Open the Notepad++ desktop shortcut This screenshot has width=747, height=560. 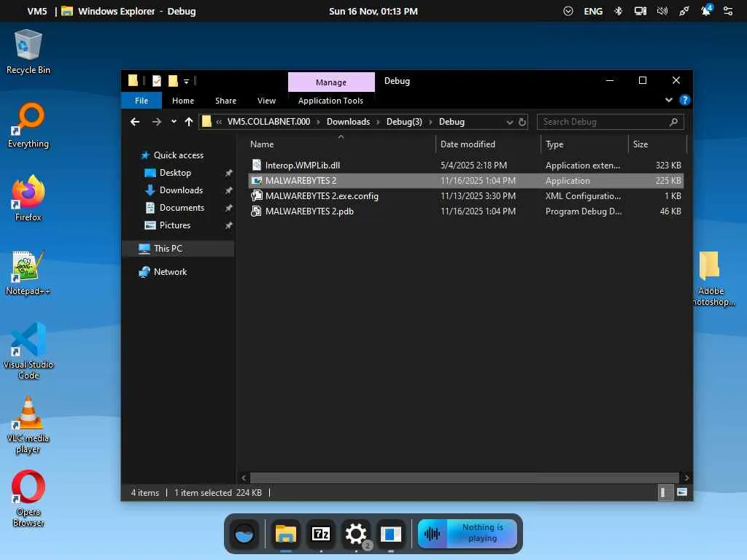pyautogui.click(x=28, y=273)
